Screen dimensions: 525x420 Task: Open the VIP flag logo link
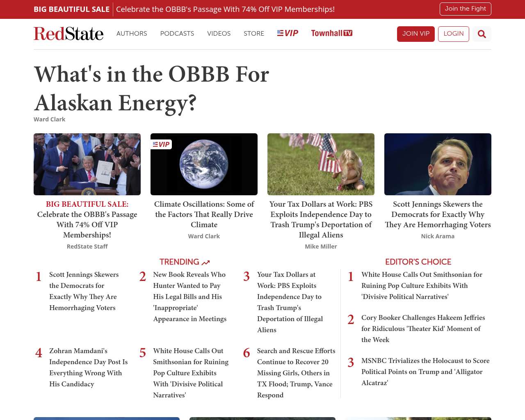(288, 33)
